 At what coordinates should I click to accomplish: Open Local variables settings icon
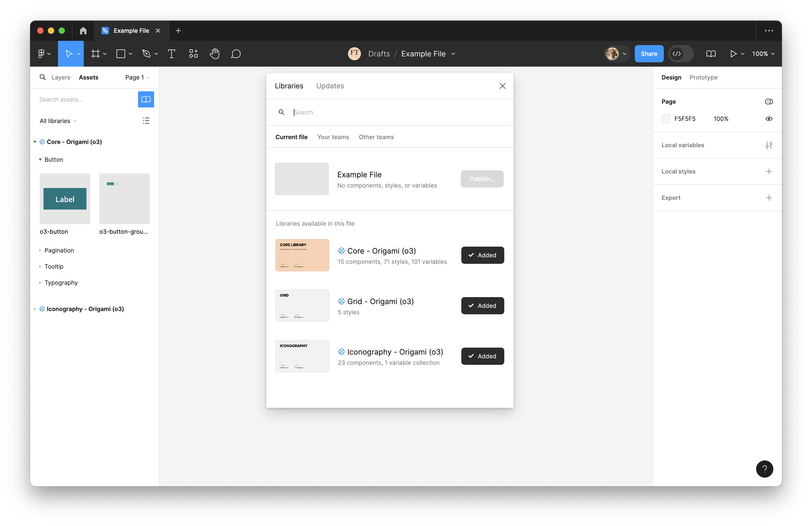(769, 145)
